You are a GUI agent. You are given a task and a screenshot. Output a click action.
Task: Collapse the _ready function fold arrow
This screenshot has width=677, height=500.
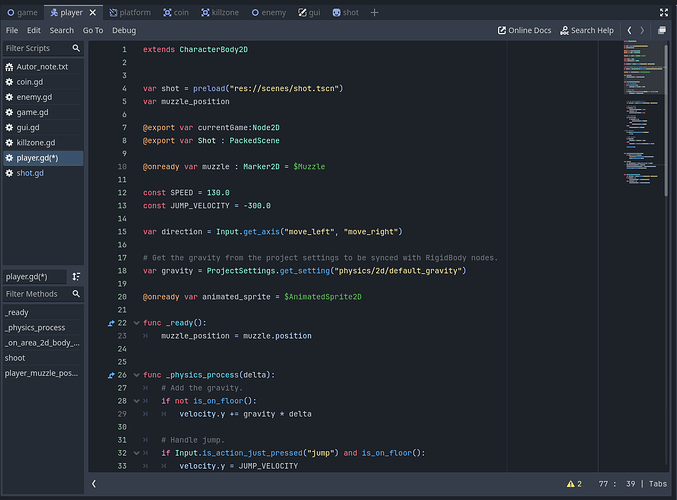click(x=136, y=323)
